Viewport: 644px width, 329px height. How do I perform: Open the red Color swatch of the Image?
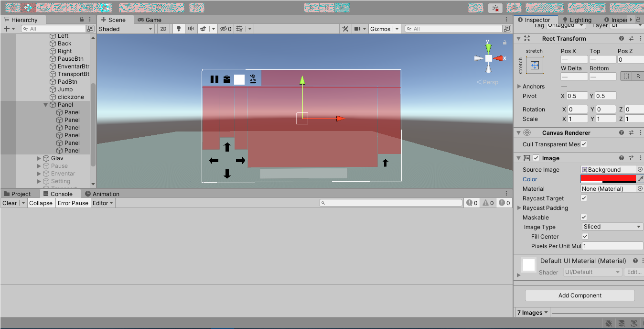click(x=607, y=179)
